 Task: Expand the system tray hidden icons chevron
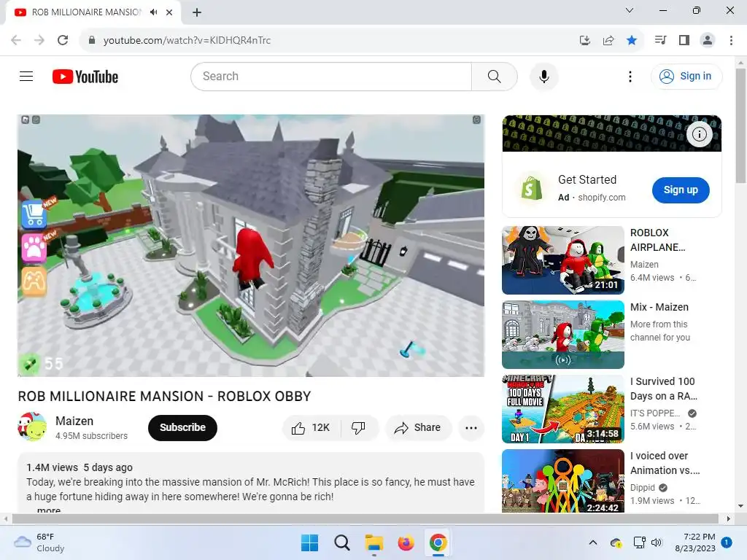592,542
